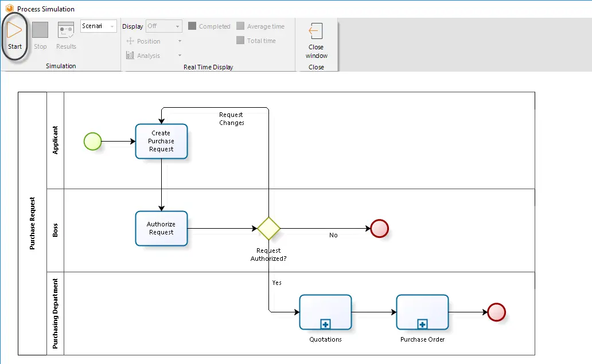
Task: Click the No flow label
Action: point(333,235)
